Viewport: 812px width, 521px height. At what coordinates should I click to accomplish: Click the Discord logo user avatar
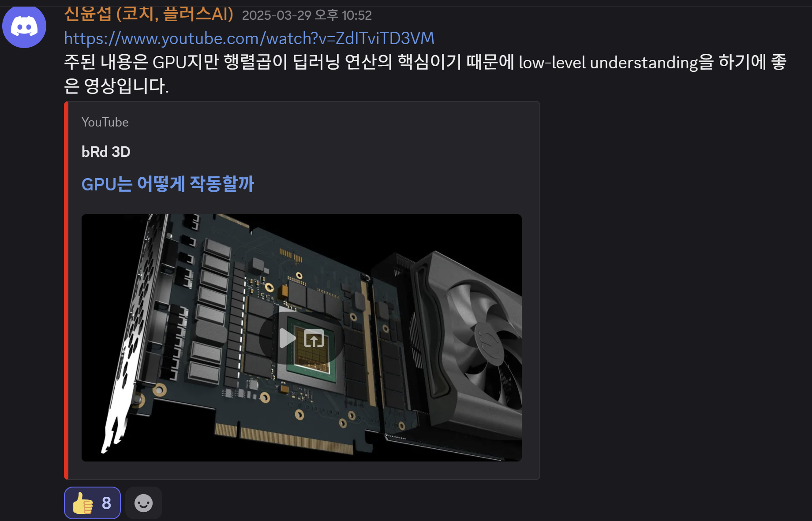coord(24,26)
